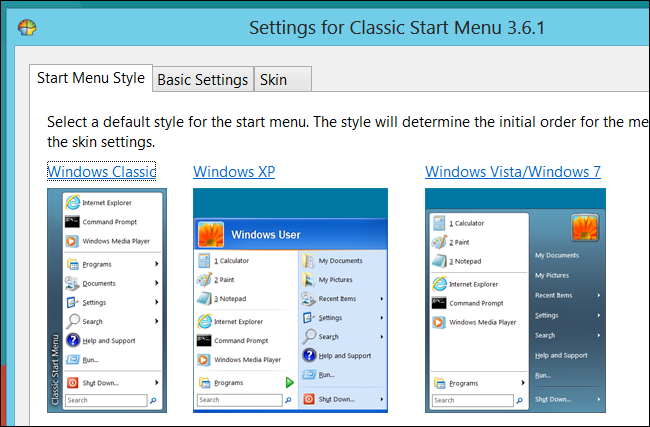This screenshot has width=650, height=427.
Task: Click Paint icon in Windows XP preview
Action: pos(204,279)
